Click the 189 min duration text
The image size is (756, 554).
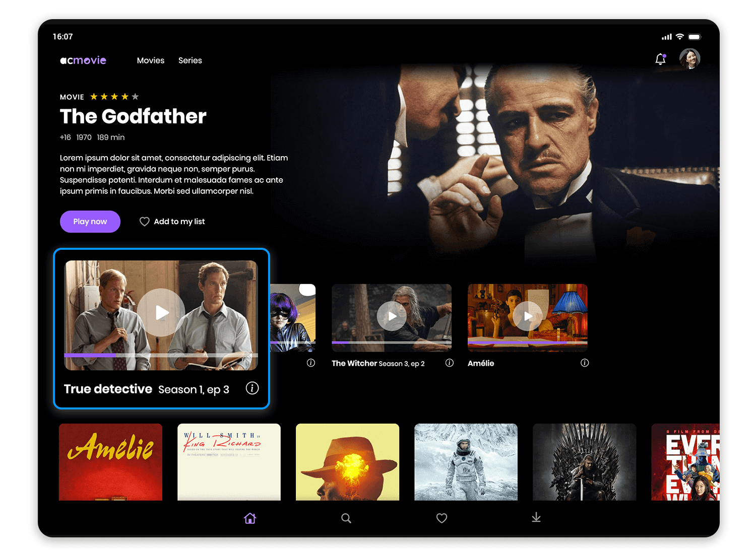pyautogui.click(x=111, y=137)
